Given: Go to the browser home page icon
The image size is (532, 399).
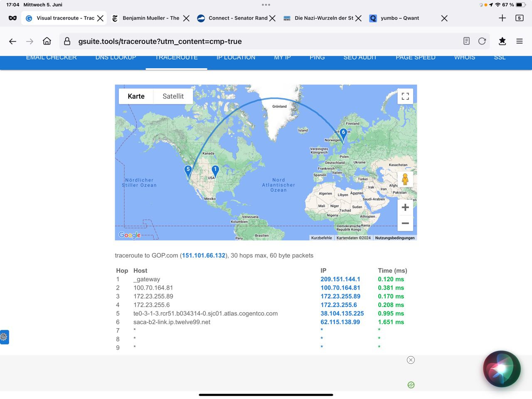Looking at the screenshot, I should 47,41.
